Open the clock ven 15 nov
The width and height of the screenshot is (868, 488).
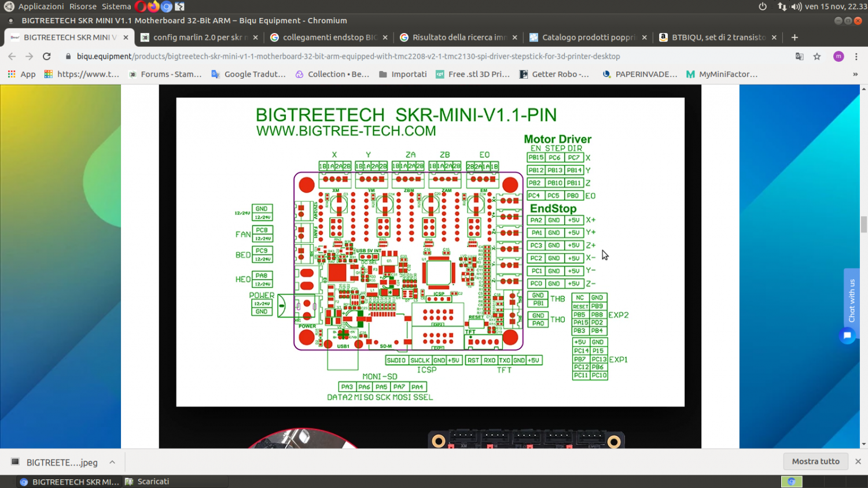coord(836,6)
